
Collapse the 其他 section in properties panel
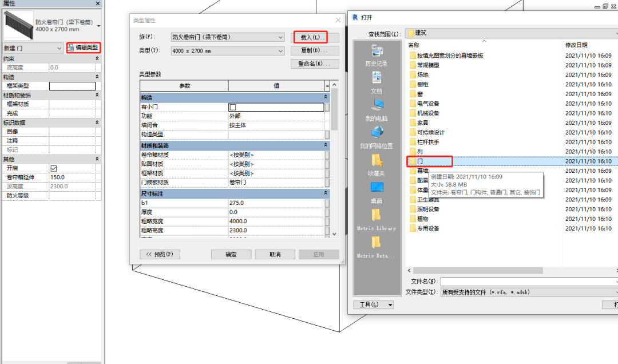pyautogui.click(x=97, y=159)
